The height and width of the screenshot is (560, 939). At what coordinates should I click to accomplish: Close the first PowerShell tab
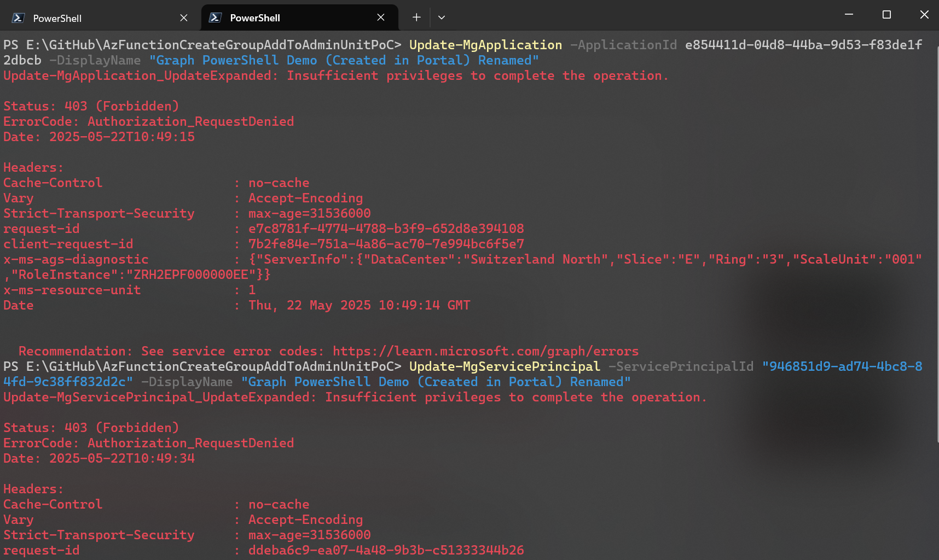(x=184, y=18)
